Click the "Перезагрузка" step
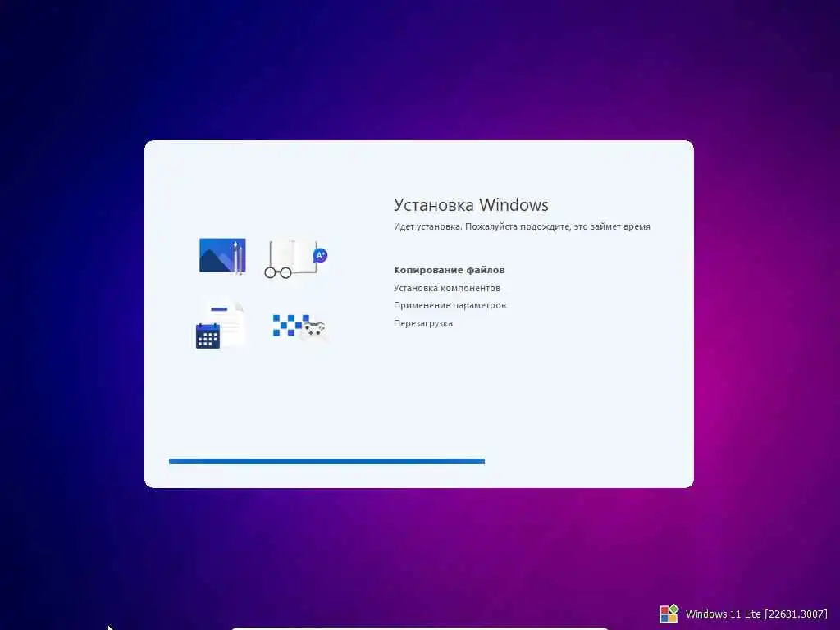 coord(422,323)
